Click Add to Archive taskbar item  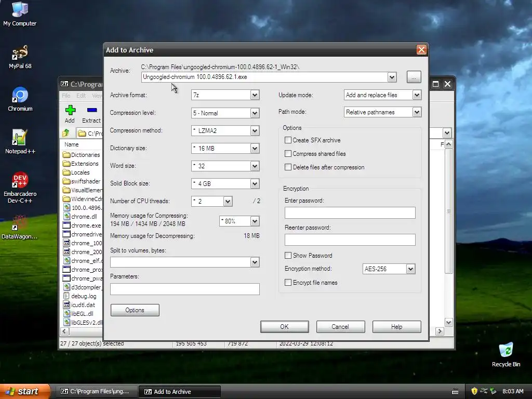[x=179, y=392]
